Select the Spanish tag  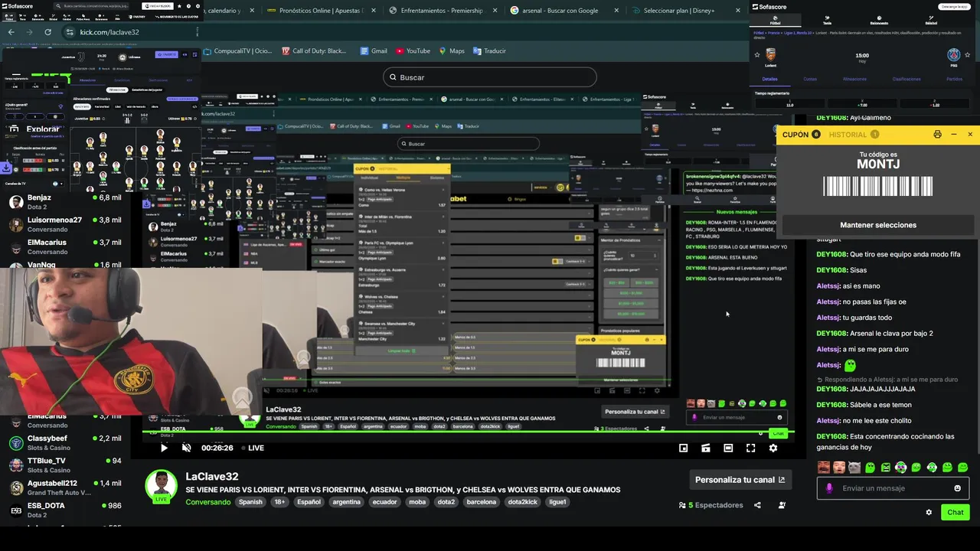(x=250, y=502)
